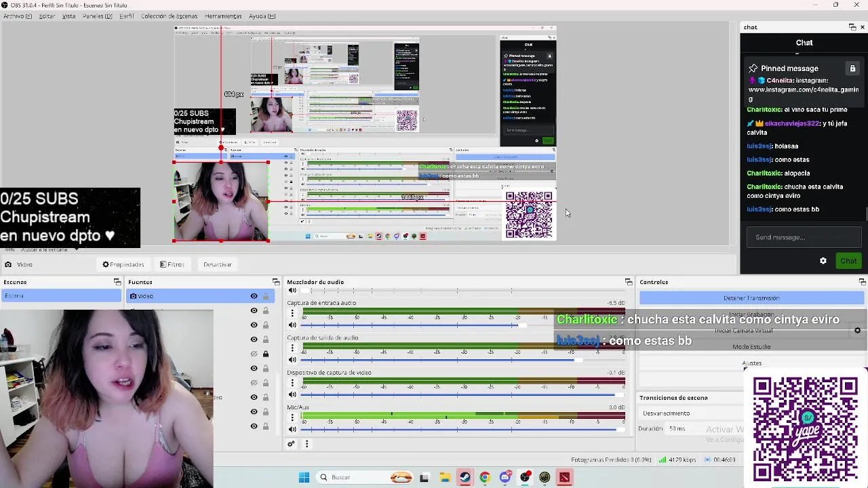Open Propiedades for the selected source
The image size is (868, 488).
click(x=123, y=264)
